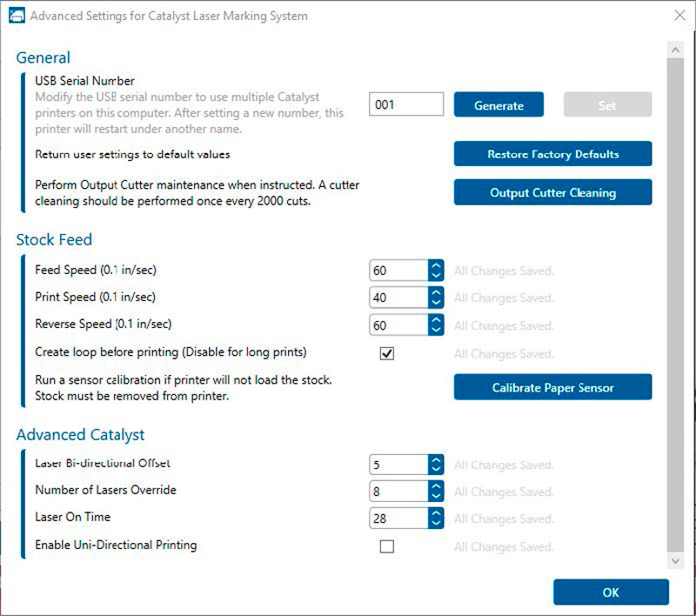Click the Enable Uni-Directional Printing label
This screenshot has width=696, height=616.
click(116, 545)
